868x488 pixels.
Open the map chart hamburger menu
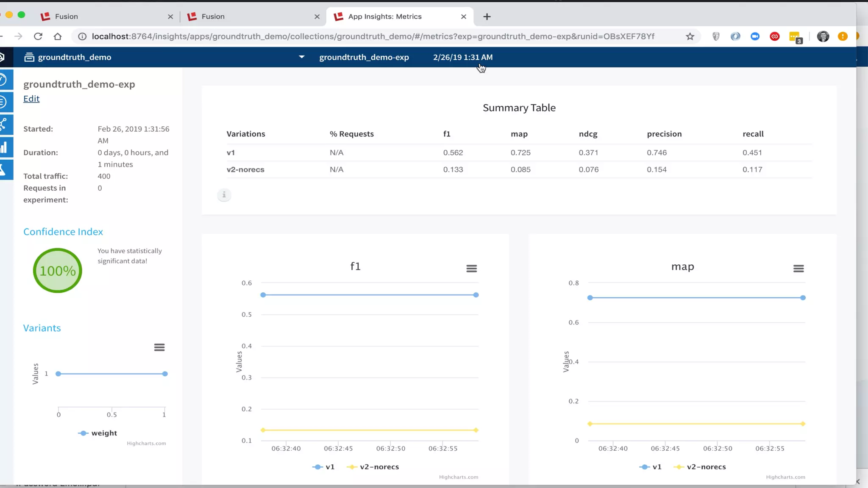pyautogui.click(x=798, y=269)
